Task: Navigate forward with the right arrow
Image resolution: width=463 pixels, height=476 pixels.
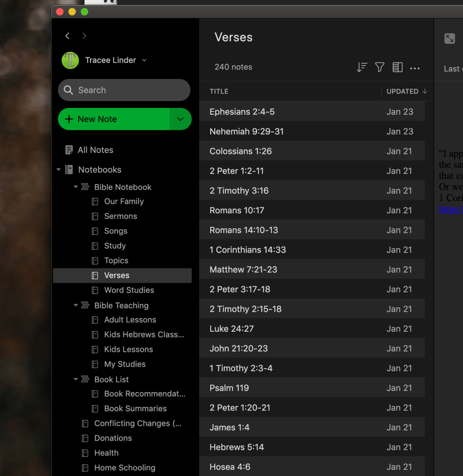Action: point(84,36)
